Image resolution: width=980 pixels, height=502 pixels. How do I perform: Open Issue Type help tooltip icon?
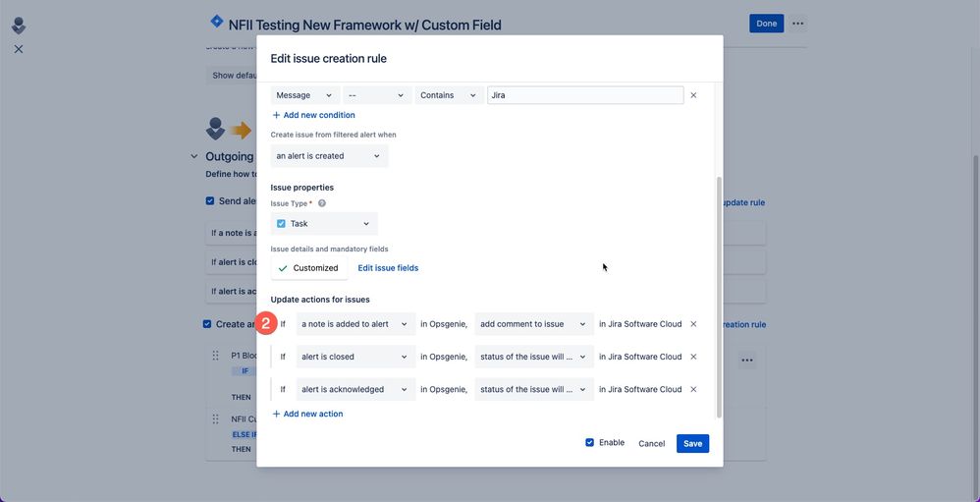click(322, 203)
